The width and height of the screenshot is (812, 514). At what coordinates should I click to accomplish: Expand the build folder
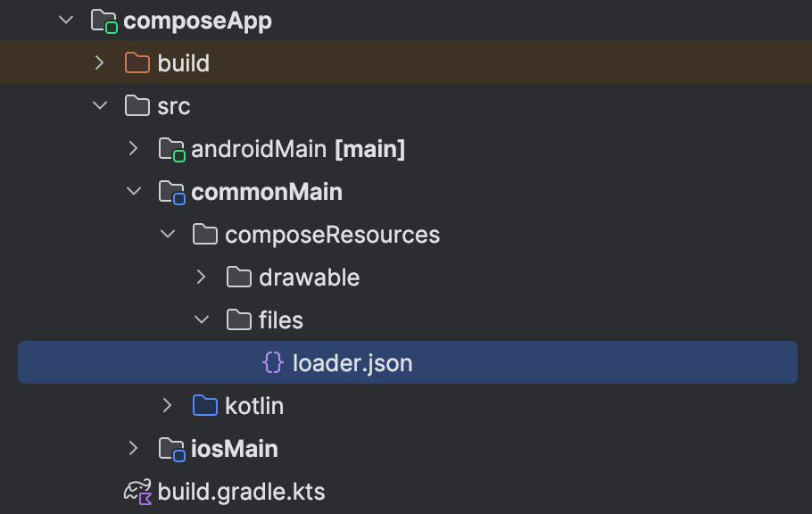(x=100, y=62)
